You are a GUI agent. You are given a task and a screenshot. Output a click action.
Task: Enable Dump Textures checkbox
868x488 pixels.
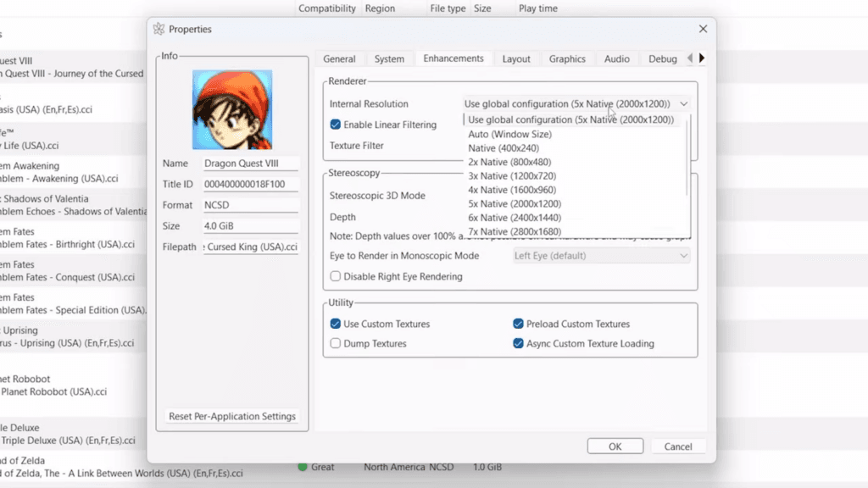(x=336, y=344)
